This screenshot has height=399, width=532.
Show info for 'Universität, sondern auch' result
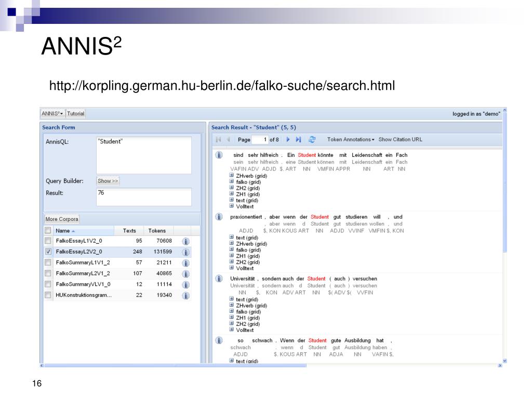(x=219, y=278)
